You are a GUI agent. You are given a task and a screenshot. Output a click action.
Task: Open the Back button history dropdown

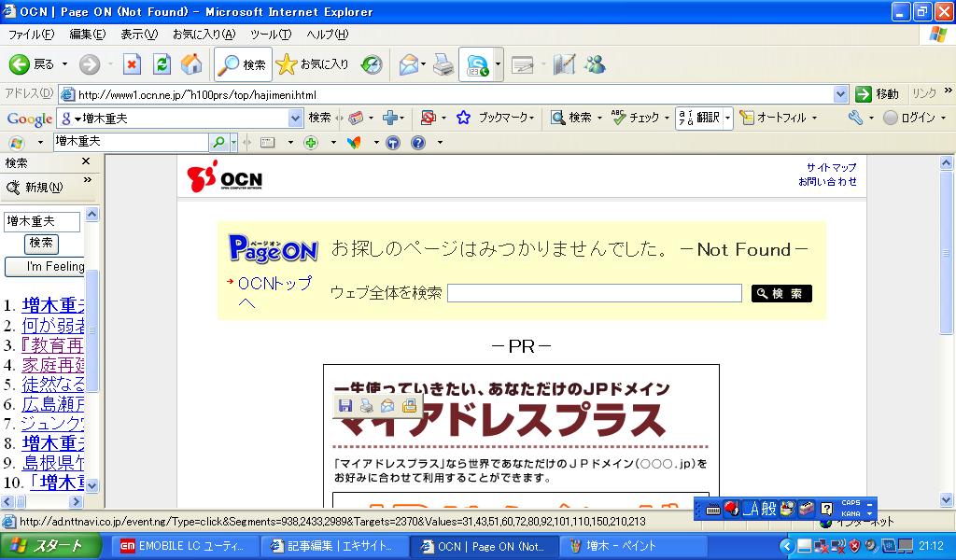[x=64, y=64]
